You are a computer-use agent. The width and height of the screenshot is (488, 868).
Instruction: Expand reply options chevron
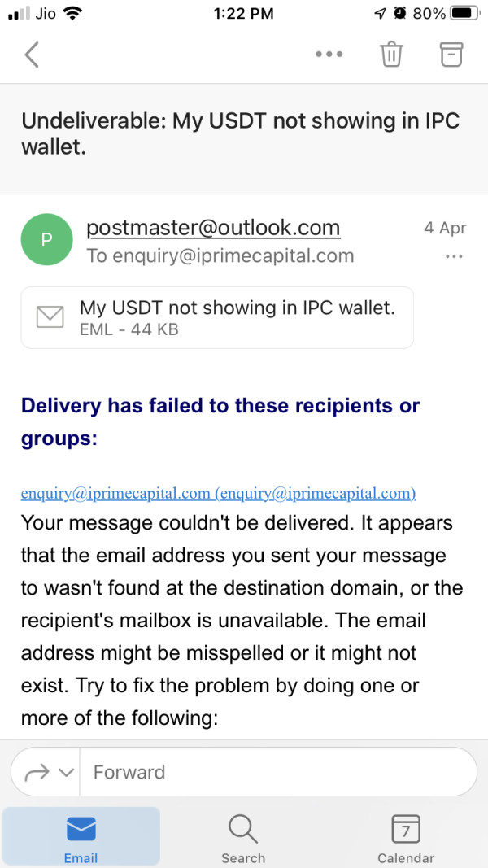pos(67,772)
